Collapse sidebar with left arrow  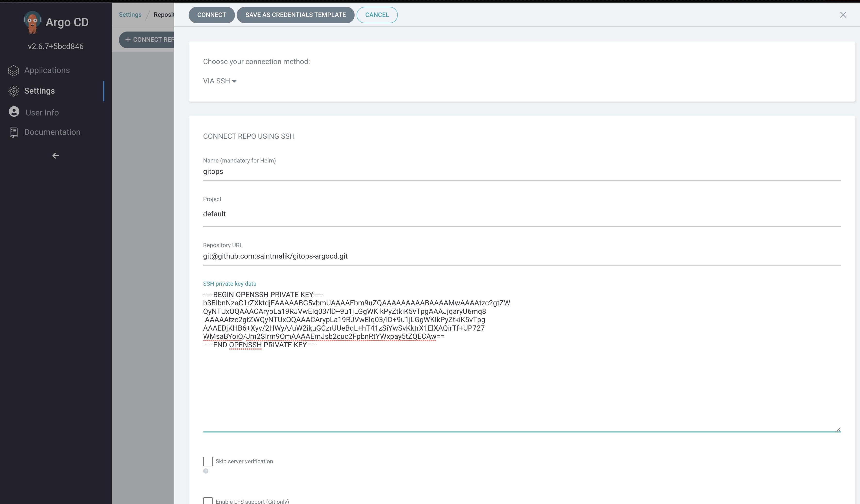click(56, 156)
